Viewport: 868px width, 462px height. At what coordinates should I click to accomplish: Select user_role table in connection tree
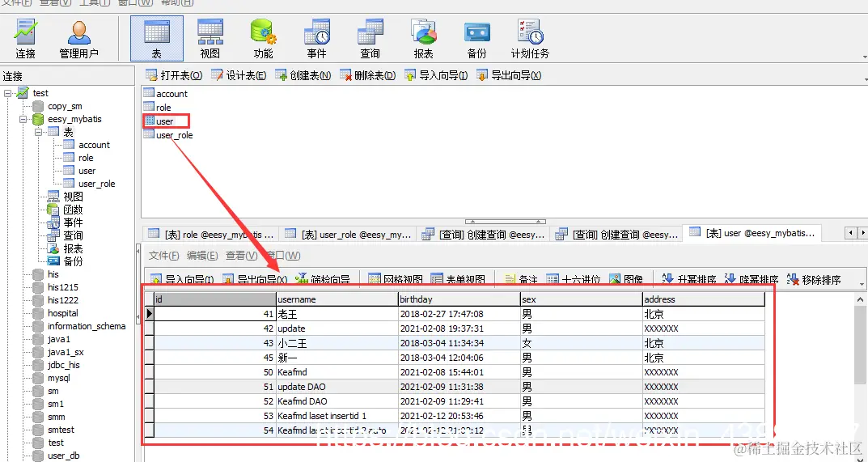click(x=97, y=184)
